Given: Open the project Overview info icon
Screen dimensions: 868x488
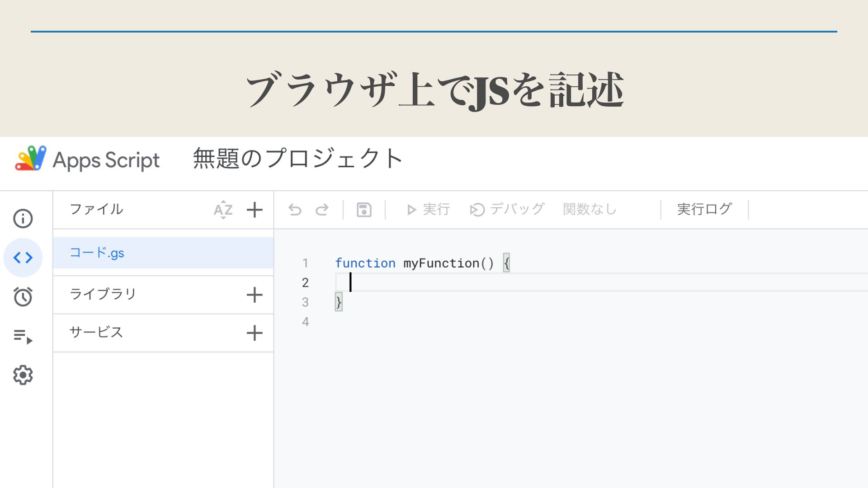Looking at the screenshot, I should click(23, 218).
